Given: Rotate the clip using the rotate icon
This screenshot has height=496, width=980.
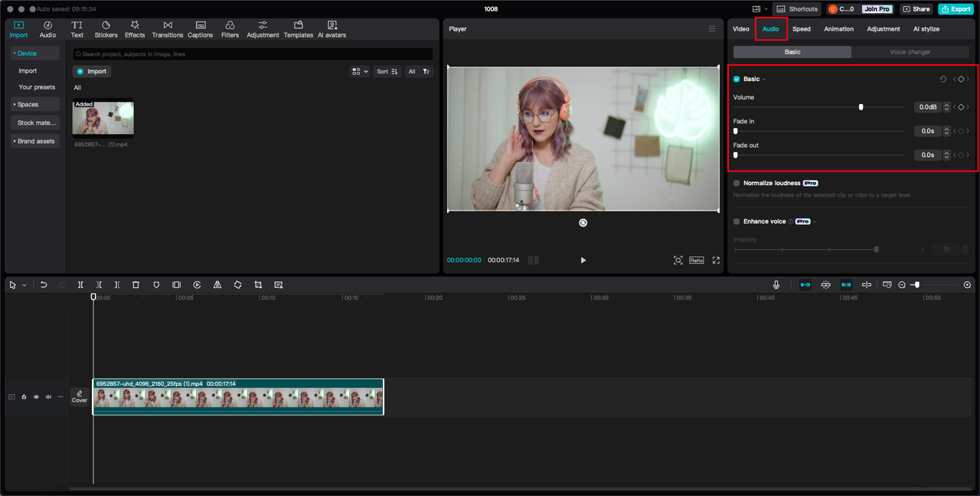Looking at the screenshot, I should tap(237, 285).
